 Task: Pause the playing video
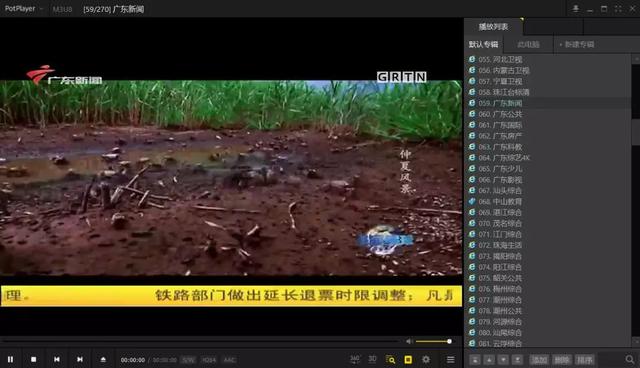tap(11, 359)
